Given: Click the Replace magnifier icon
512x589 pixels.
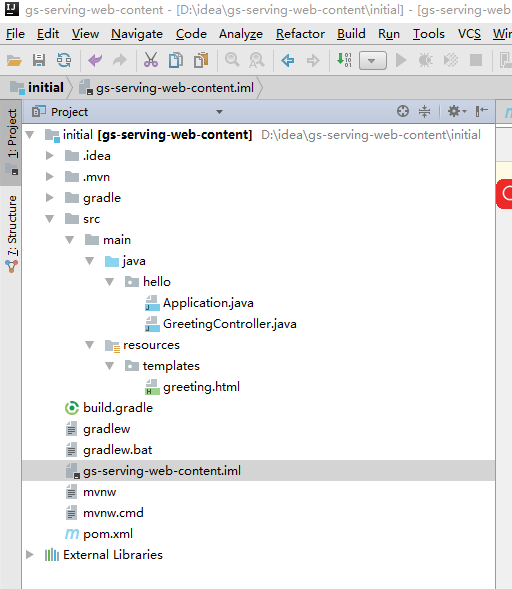Looking at the screenshot, I should 257,60.
